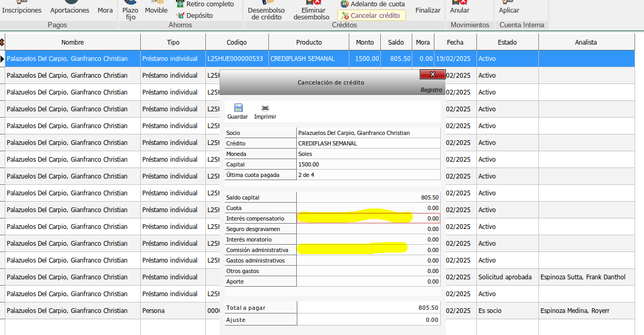Click the Finalizar credit button
Viewport: 644px width, 335px height.
point(428,11)
